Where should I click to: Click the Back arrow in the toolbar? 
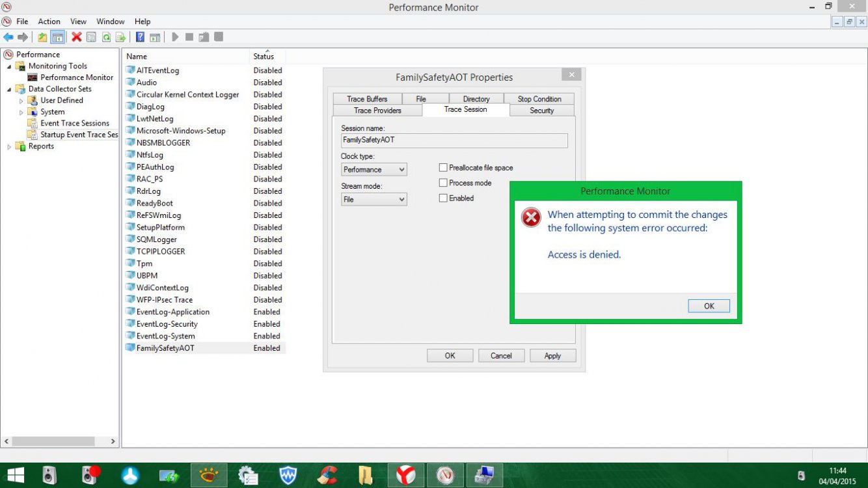coord(8,37)
